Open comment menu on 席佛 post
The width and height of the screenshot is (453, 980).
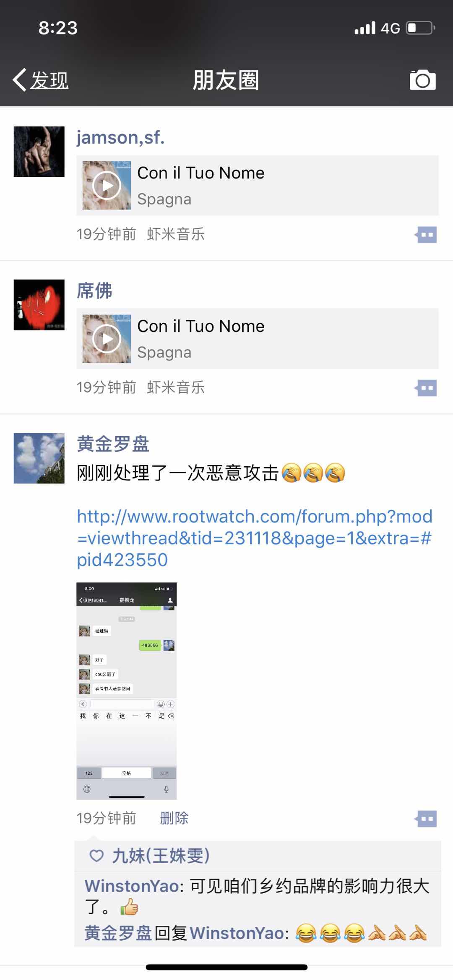(x=426, y=388)
